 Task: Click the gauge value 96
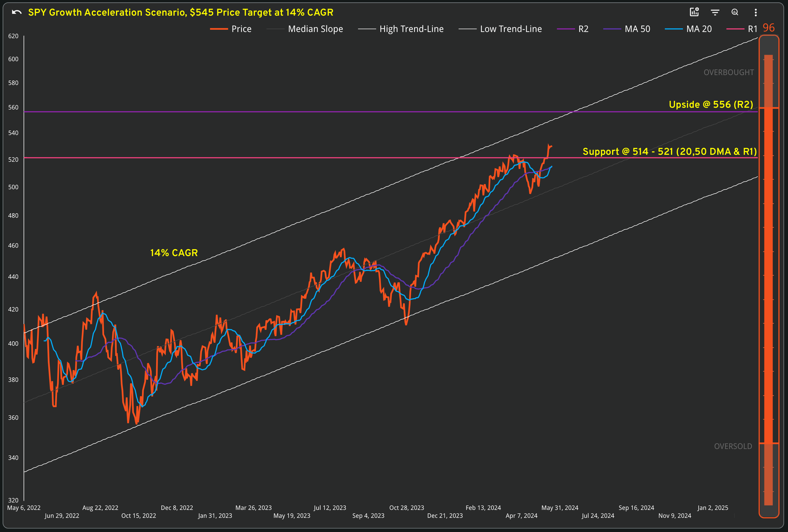(x=769, y=27)
